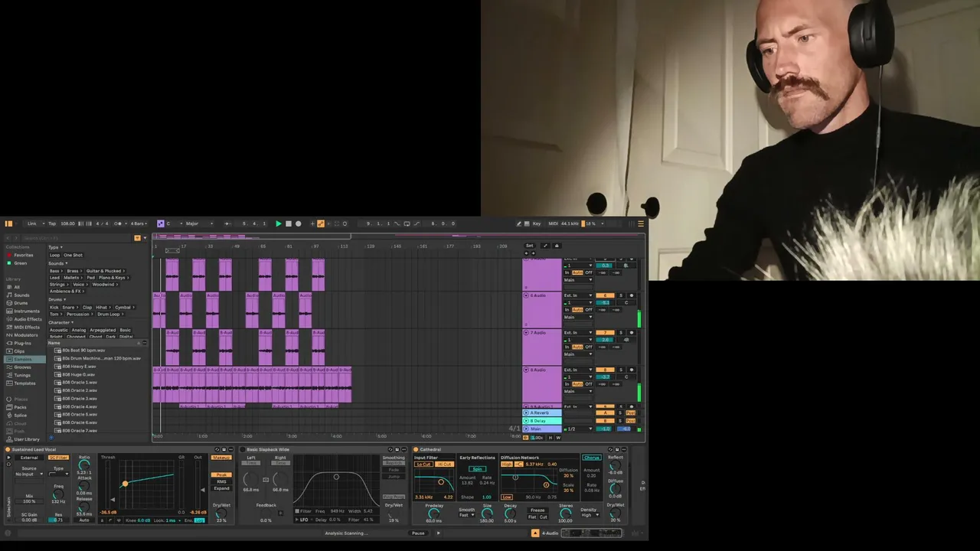Toggle the computer MIDI keyboard icon
The image size is (980, 551).
527,223
